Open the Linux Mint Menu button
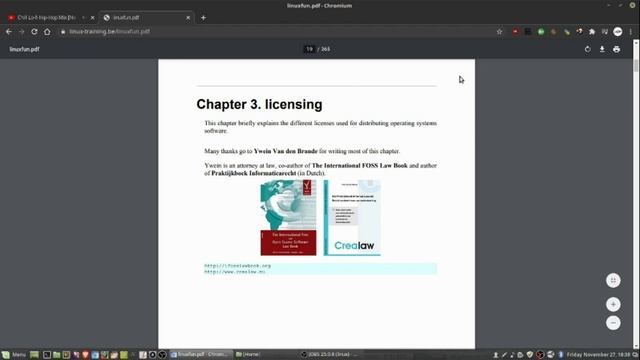 coord(14,354)
